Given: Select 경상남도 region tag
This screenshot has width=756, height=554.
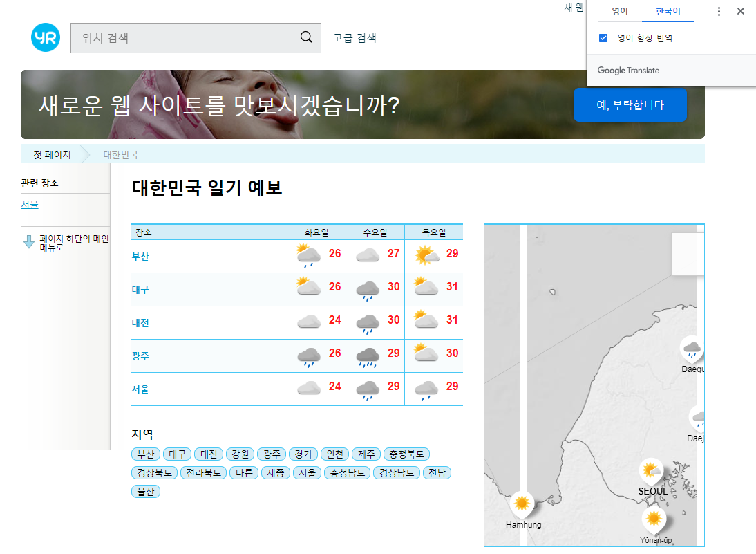Looking at the screenshot, I should [397, 473].
